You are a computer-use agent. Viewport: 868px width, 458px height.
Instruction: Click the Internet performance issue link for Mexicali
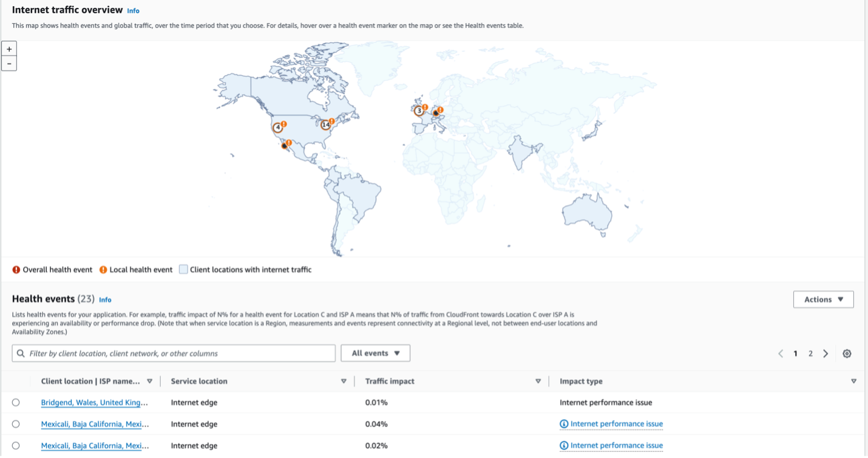[x=615, y=423]
